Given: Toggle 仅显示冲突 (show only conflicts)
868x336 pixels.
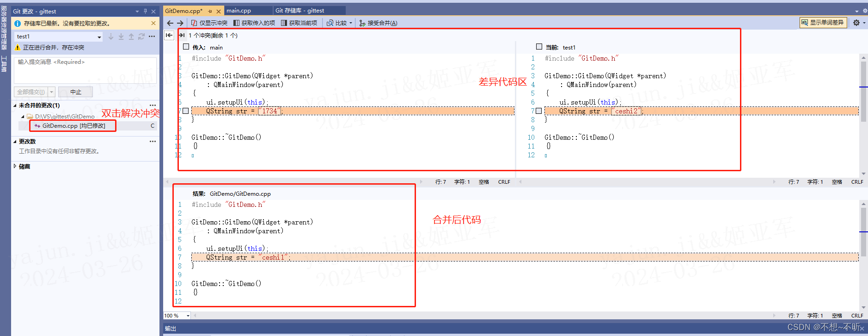Looking at the screenshot, I should [x=209, y=23].
